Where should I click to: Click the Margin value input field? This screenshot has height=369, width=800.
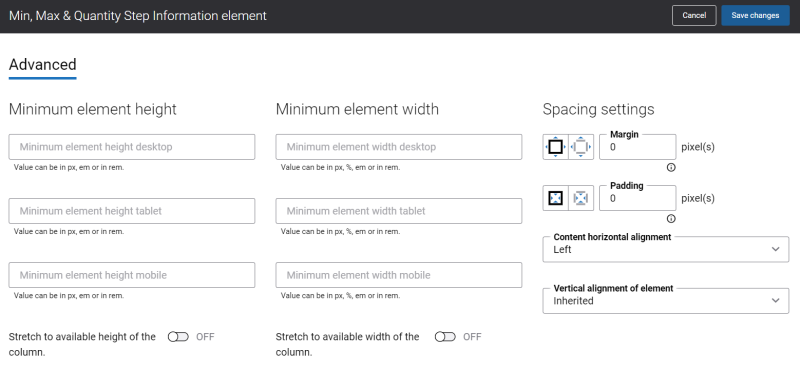(x=638, y=147)
